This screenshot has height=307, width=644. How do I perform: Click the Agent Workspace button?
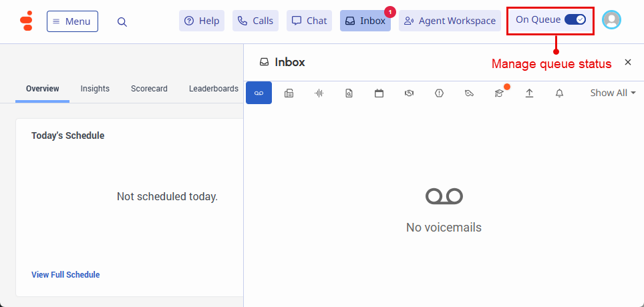[450, 21]
